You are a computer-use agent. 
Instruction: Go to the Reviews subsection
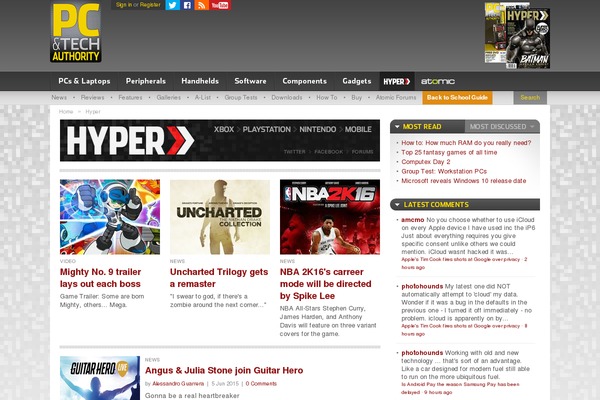[x=92, y=98]
